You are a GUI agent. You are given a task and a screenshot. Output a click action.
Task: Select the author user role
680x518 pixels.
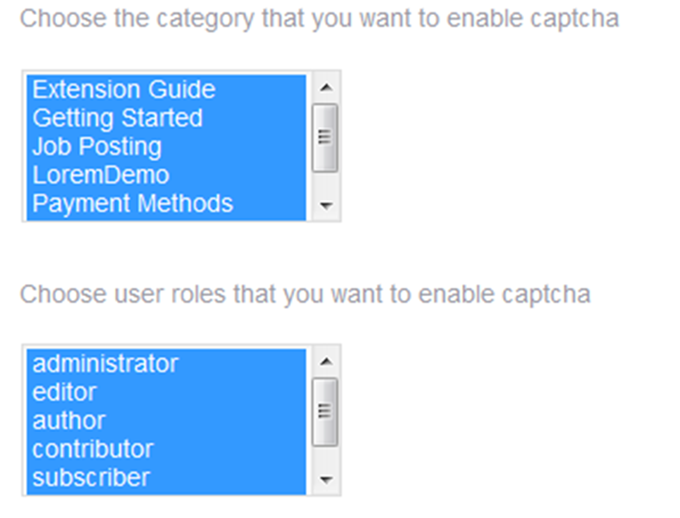click(x=68, y=420)
